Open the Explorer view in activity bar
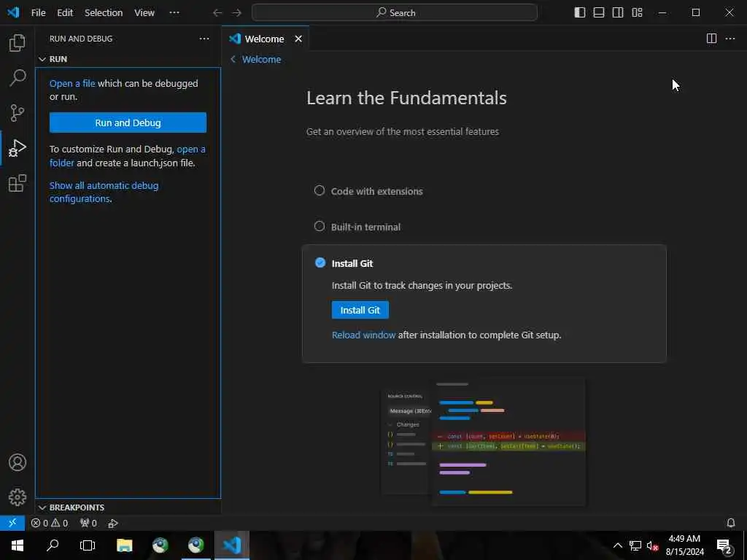The image size is (747, 560). click(x=18, y=43)
